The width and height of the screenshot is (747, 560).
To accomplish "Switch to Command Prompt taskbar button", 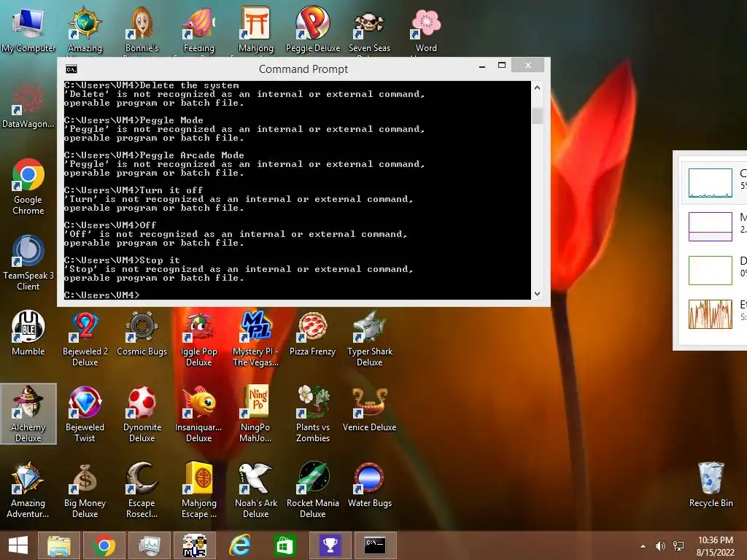I will coord(376,545).
